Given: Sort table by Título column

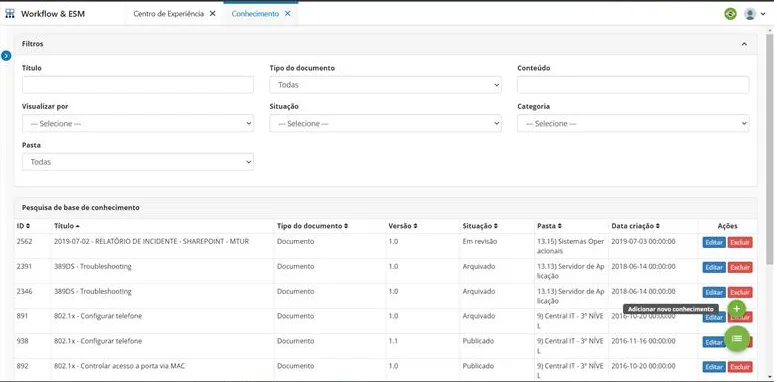Looking at the screenshot, I should pyautogui.click(x=66, y=226).
